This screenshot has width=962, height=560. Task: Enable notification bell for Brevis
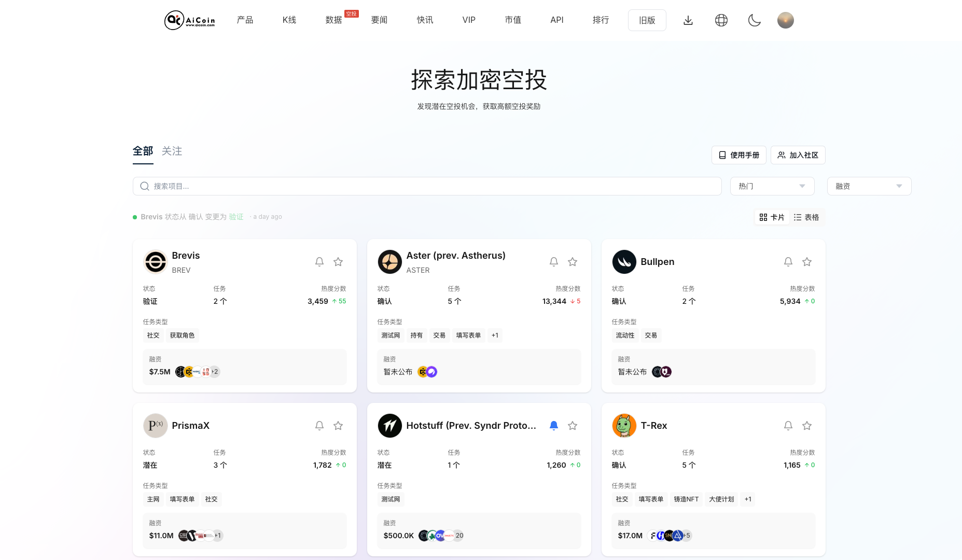pos(319,262)
